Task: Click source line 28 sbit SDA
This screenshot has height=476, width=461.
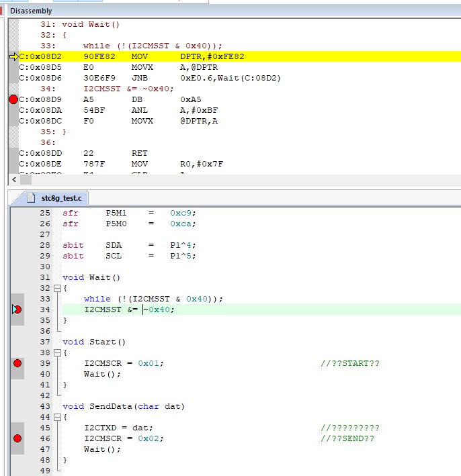Action: tap(129, 245)
